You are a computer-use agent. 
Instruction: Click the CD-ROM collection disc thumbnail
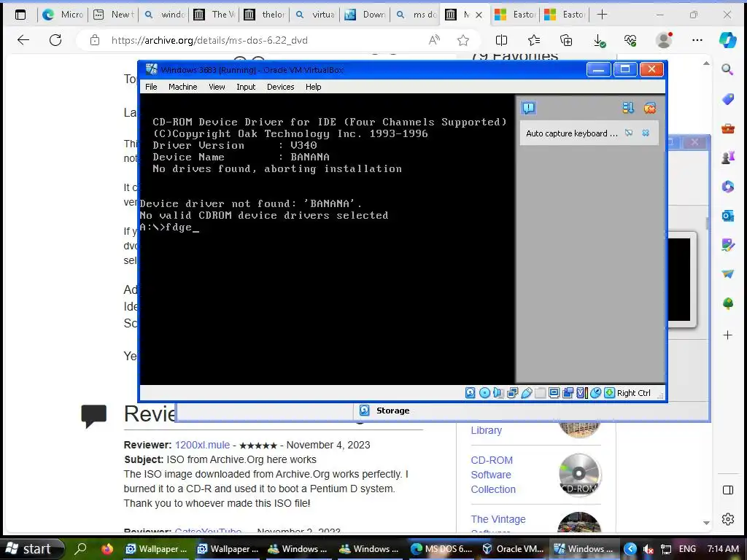(578, 475)
